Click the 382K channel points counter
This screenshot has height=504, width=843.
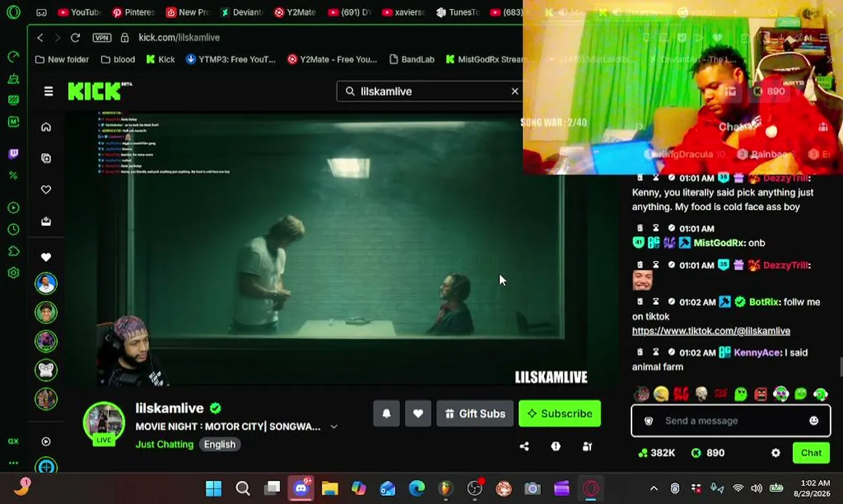coord(657,453)
